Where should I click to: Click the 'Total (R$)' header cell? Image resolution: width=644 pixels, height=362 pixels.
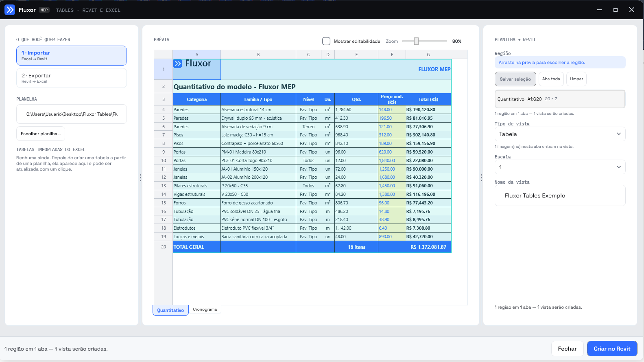(x=428, y=99)
